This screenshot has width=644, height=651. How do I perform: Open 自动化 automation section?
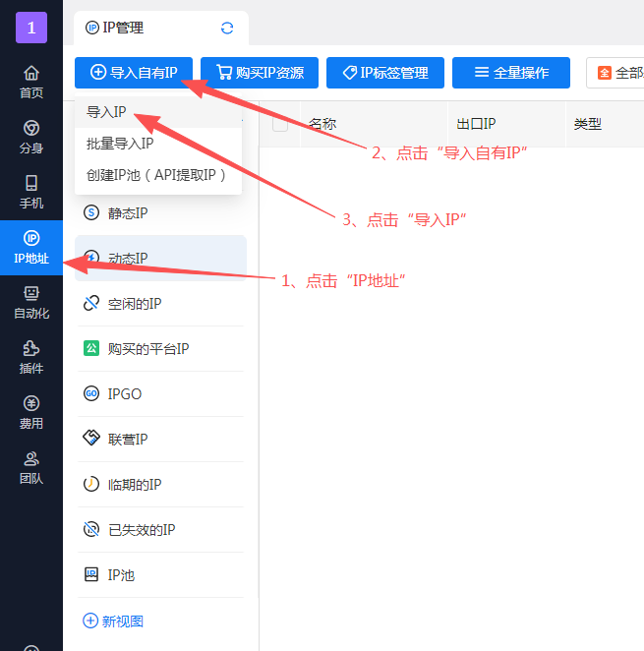coord(31,303)
